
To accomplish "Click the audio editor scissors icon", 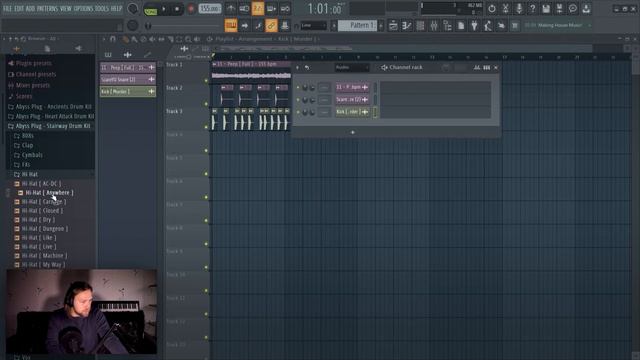I will pos(505,9).
